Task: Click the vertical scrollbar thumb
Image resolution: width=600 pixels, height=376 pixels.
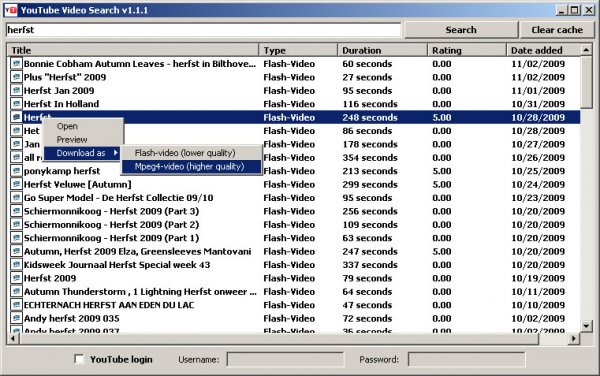Action: (x=586, y=82)
